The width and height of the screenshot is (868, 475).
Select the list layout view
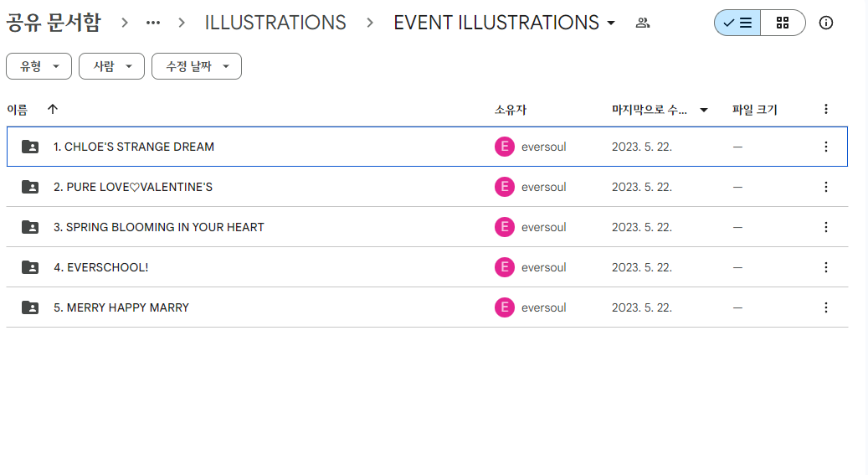pos(737,23)
